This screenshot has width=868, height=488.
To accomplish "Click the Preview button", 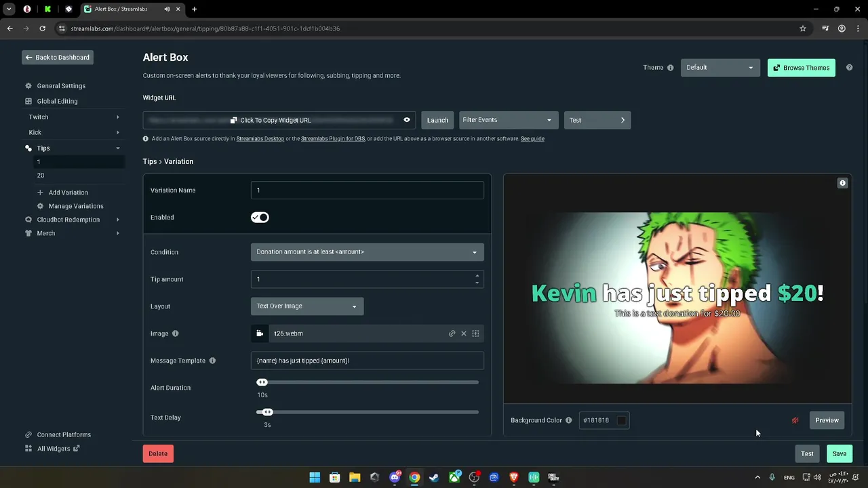I will 827,420.
